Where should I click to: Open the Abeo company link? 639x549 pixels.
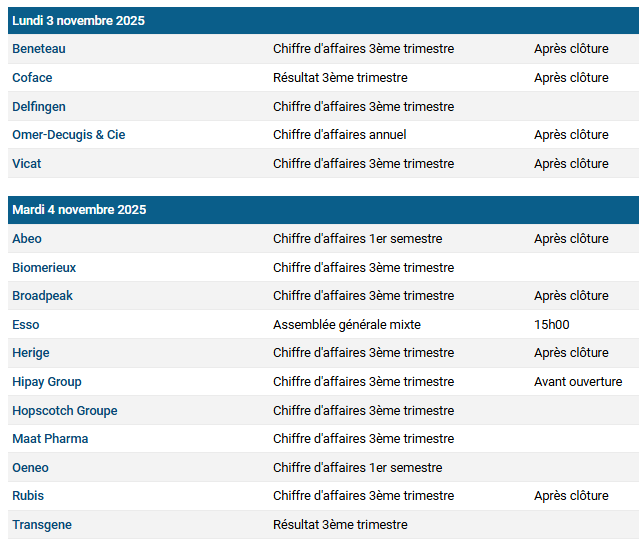point(27,238)
